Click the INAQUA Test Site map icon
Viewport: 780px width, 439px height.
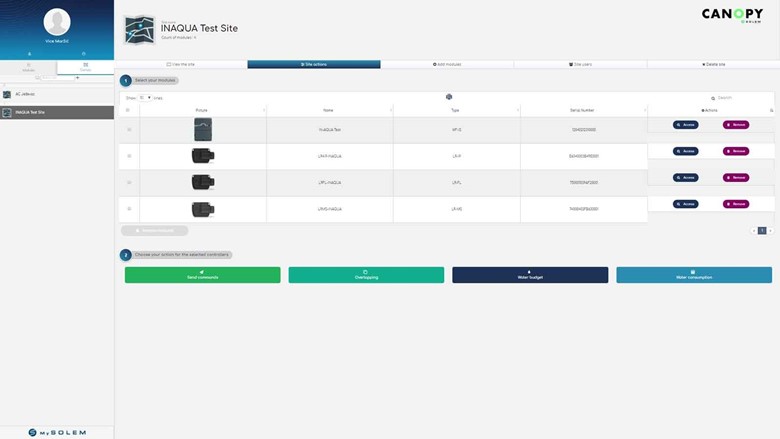point(139,30)
